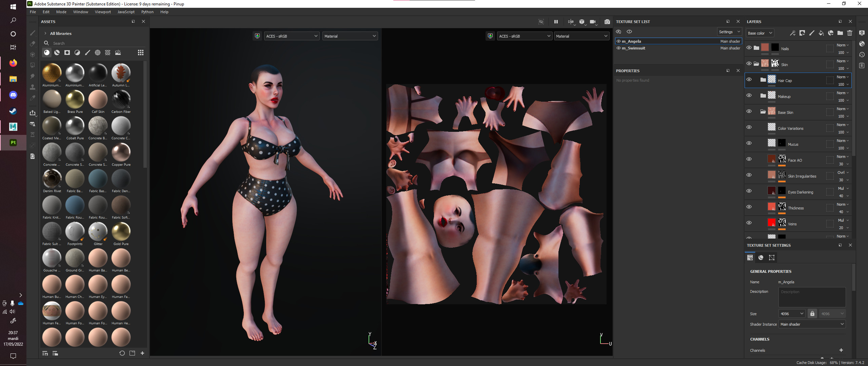Pause the engine computation
This screenshot has height=366, width=868.
(x=556, y=22)
